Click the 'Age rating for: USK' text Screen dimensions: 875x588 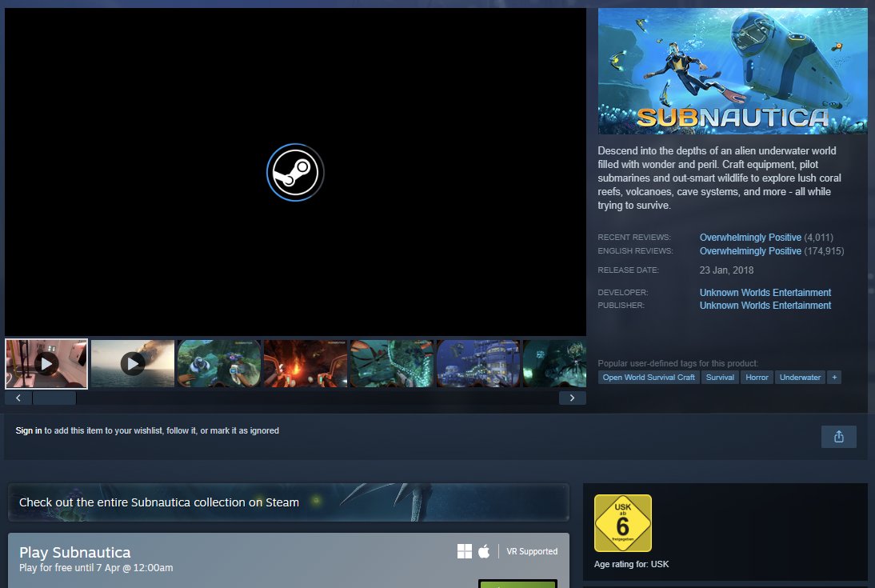(631, 564)
